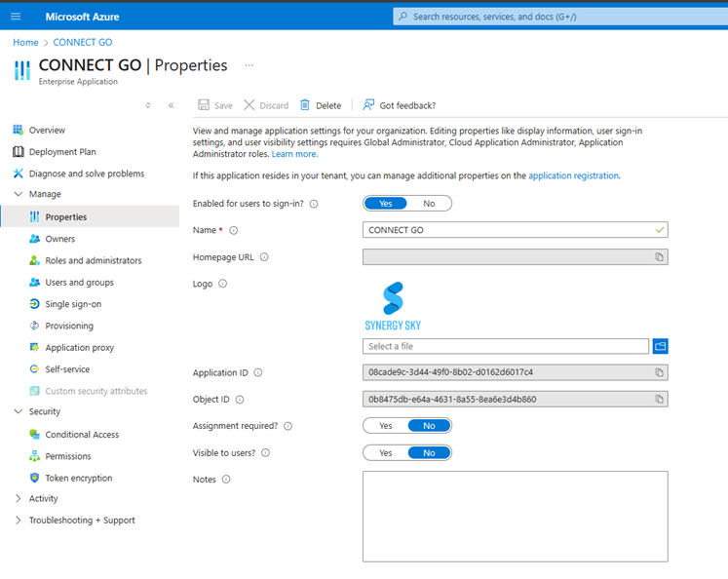Show info for Enabled for users to sign-in

[x=314, y=204]
